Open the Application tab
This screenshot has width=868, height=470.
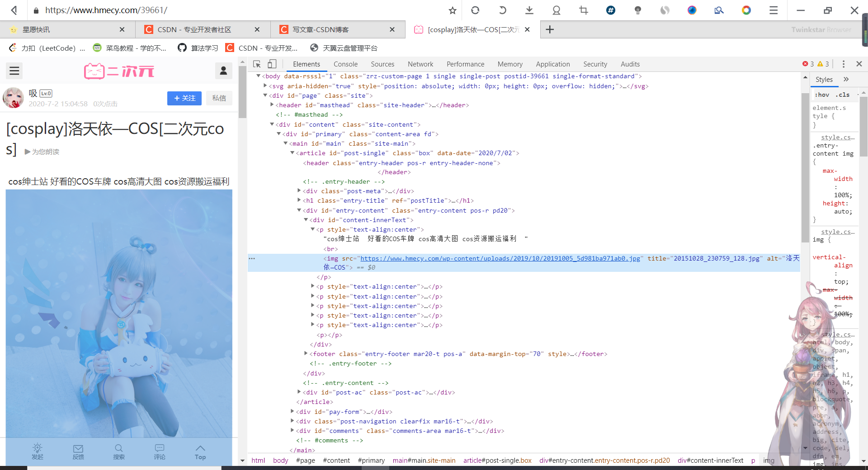pos(553,64)
